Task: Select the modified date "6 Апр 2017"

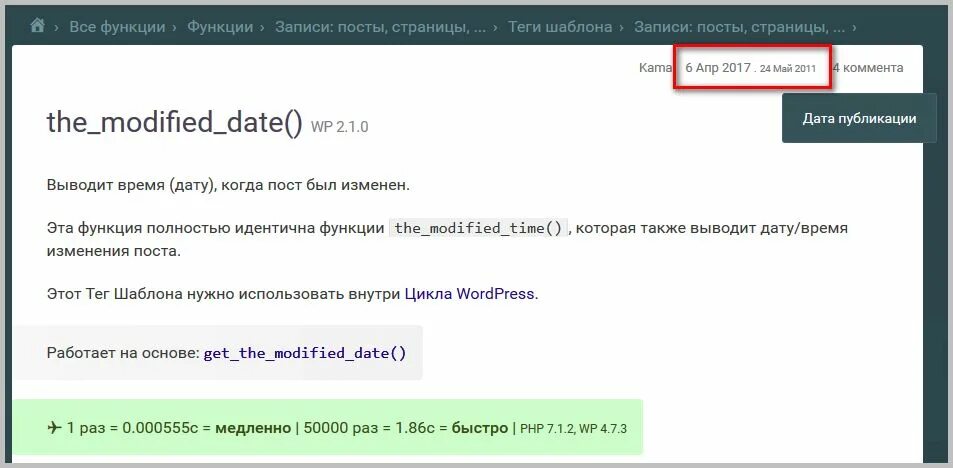Action: 718,67
